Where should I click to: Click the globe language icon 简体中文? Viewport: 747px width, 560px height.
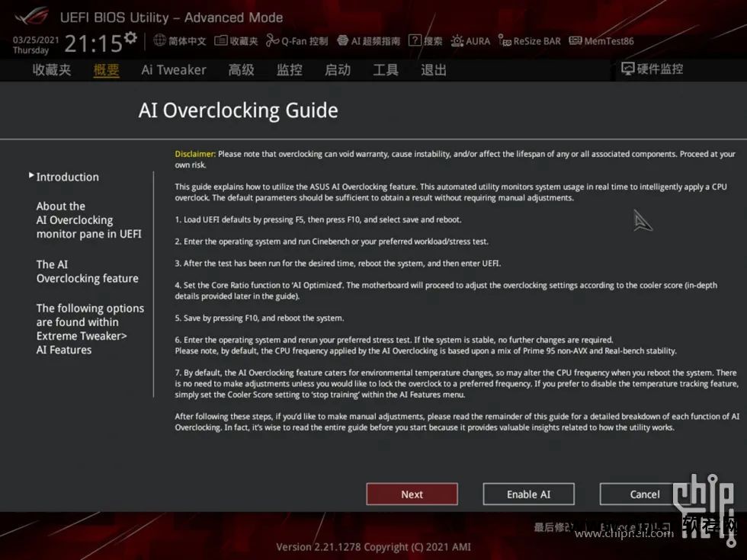pos(159,40)
